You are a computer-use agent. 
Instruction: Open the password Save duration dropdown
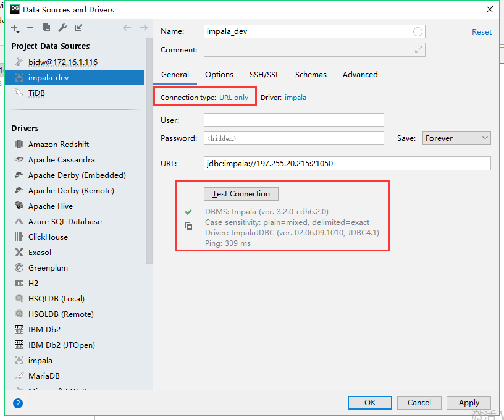(x=456, y=138)
